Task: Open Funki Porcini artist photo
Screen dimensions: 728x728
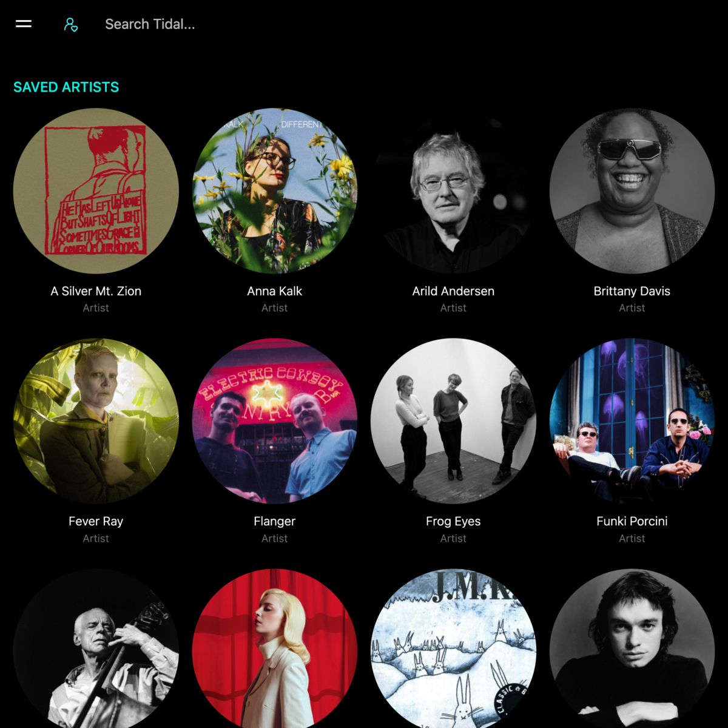Action: 632,421
